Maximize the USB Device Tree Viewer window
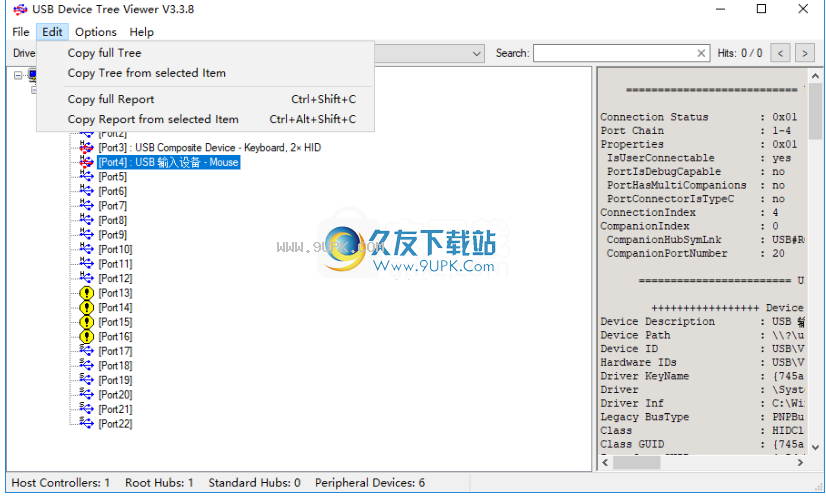The height and width of the screenshot is (499, 826). pos(761,9)
